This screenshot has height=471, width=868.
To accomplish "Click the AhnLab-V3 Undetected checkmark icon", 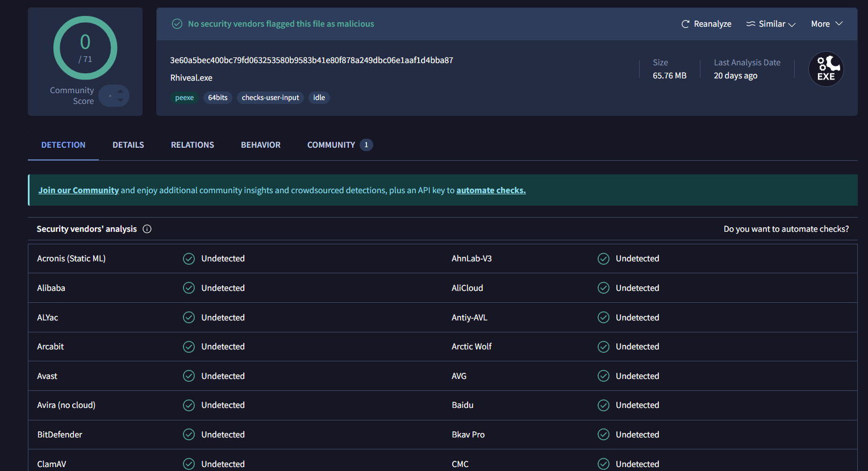I will click(603, 259).
